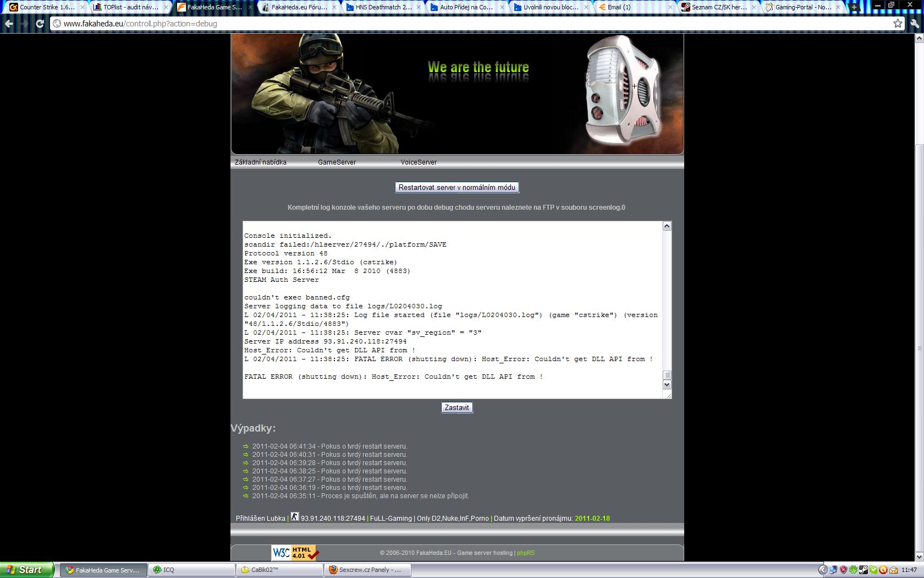Open a new tab with the plus button

click(854, 7)
